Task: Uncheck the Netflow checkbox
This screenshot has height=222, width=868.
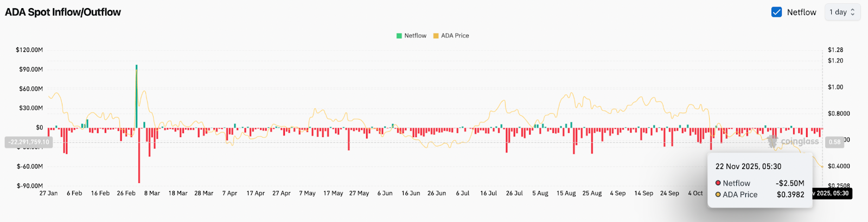Action: (776, 12)
